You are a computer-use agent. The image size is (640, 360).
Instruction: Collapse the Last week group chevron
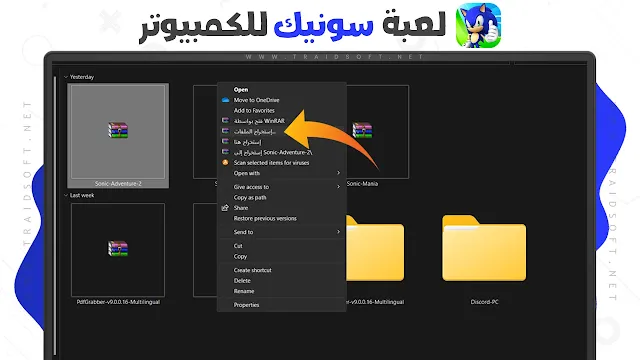pos(66,195)
